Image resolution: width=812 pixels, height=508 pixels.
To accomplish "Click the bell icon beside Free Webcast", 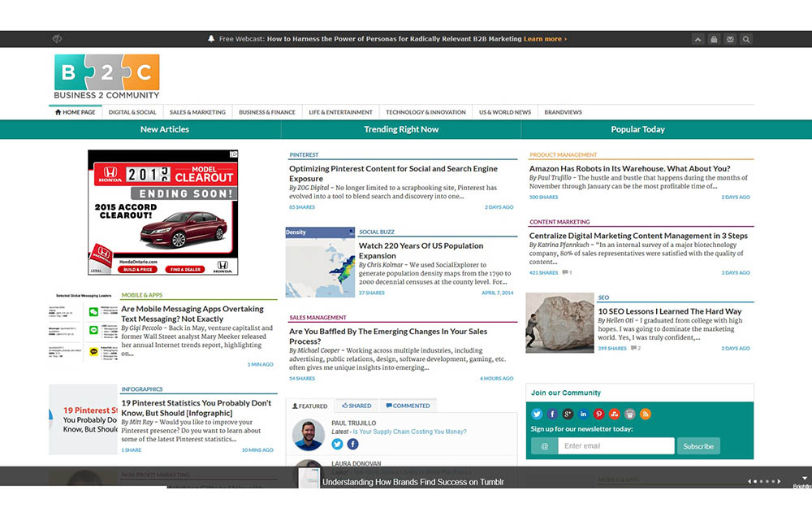I will click(211, 39).
